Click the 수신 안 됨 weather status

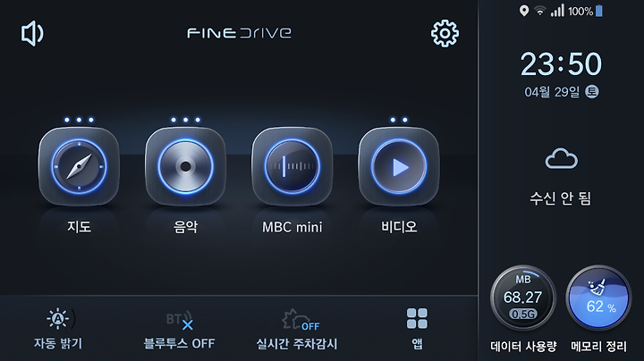[x=561, y=198]
